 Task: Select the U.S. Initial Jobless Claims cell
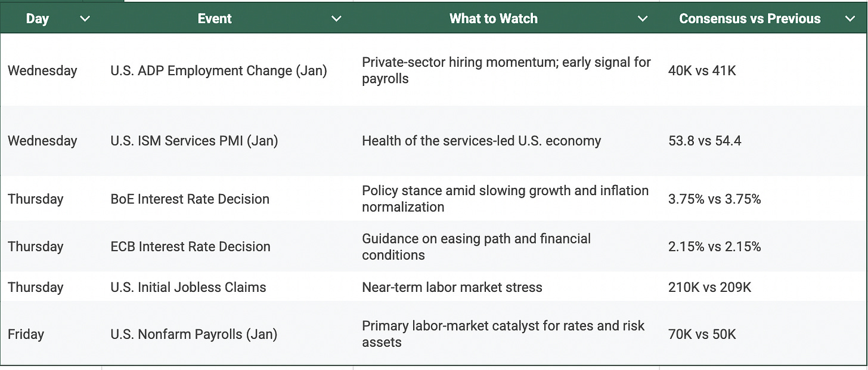188,287
